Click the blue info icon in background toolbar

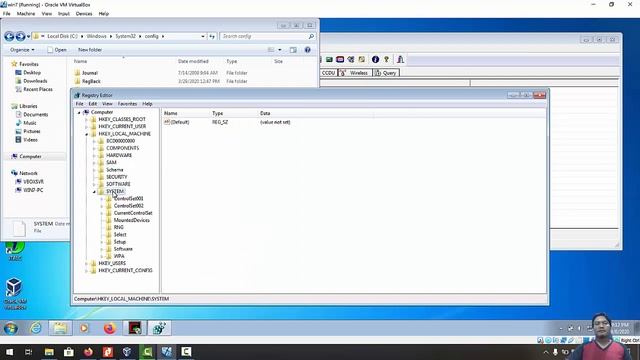pos(375,60)
